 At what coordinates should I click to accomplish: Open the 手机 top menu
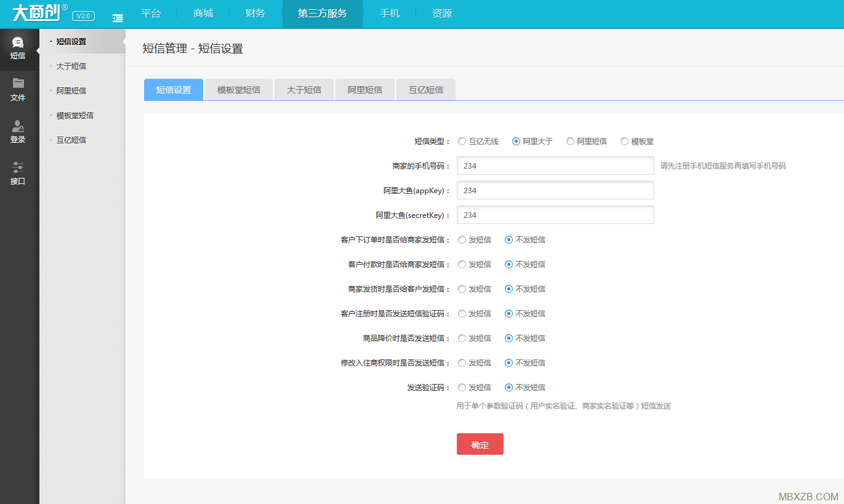(x=390, y=14)
